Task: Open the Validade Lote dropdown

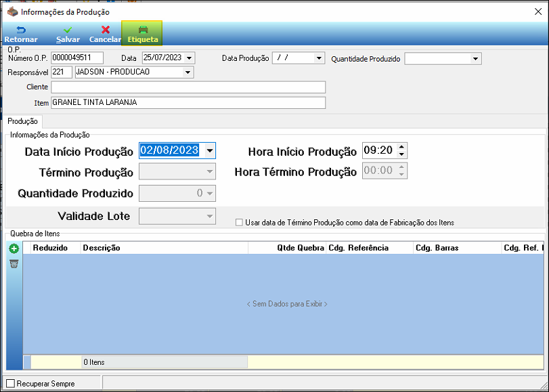Action: (x=210, y=216)
